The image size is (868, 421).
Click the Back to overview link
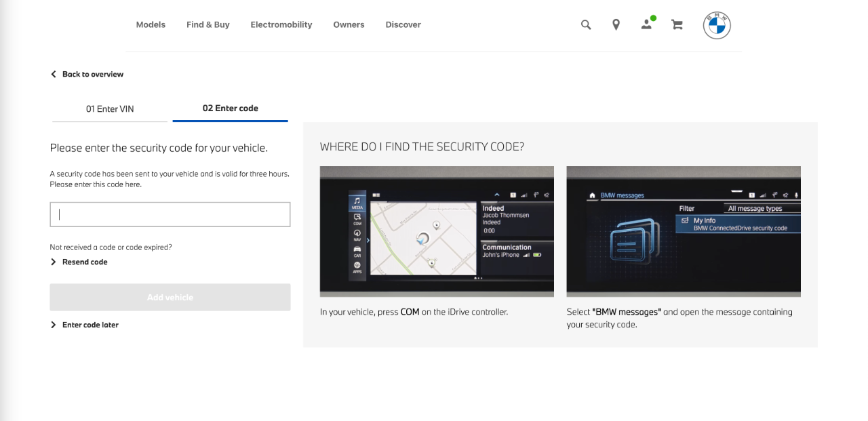tap(93, 75)
